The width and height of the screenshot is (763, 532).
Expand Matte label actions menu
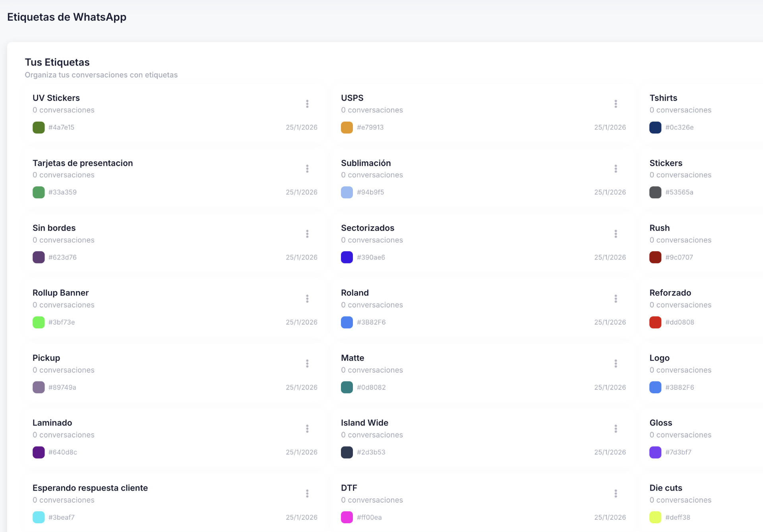click(616, 364)
